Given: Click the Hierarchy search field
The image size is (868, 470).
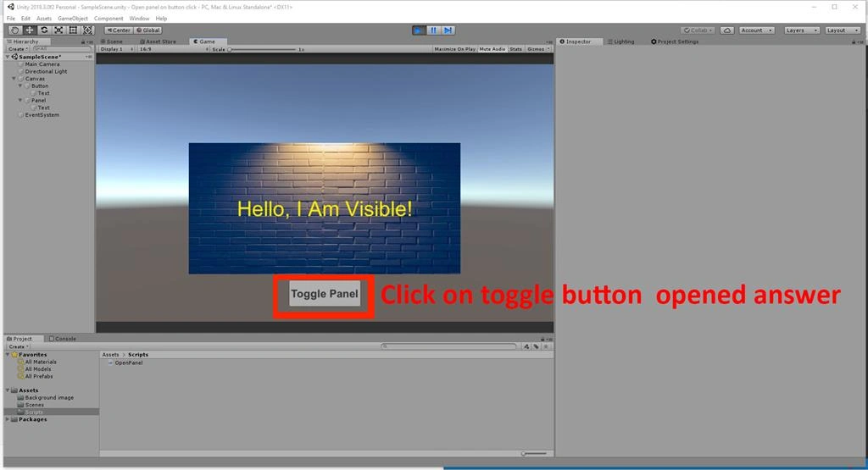Looking at the screenshot, I should [62, 49].
